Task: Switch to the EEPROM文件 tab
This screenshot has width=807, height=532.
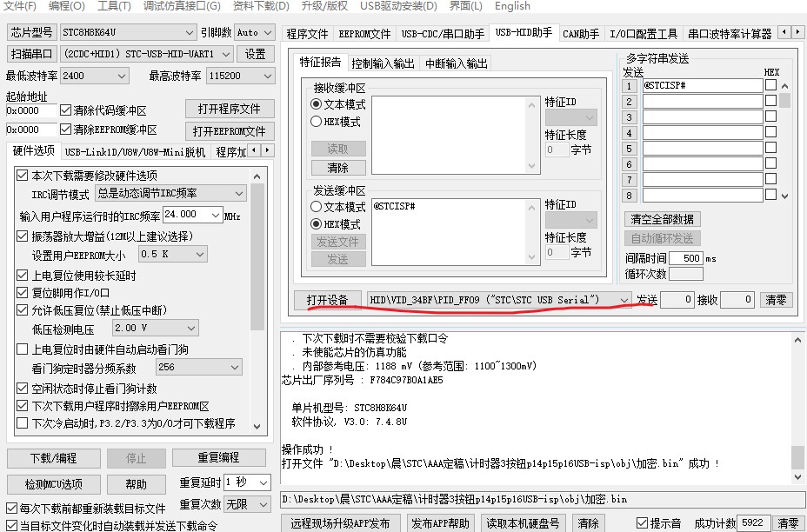Action: pos(364,34)
